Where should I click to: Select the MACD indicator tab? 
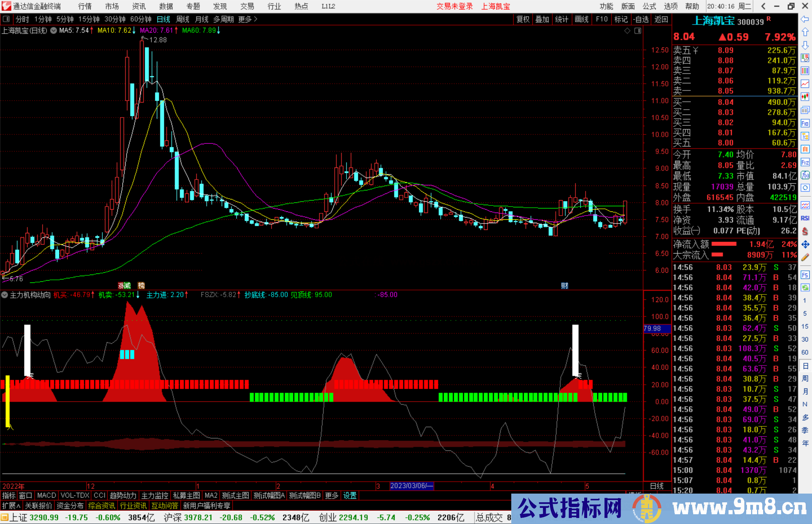click(46, 495)
